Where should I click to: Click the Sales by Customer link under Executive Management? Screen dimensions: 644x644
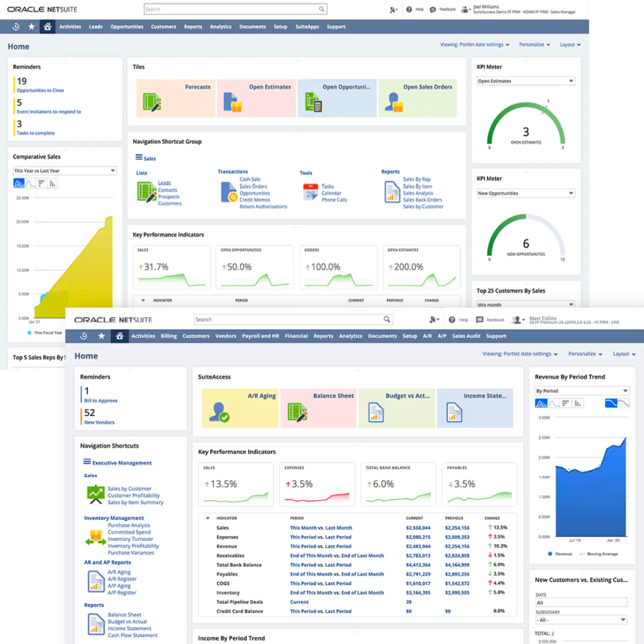(x=129, y=488)
